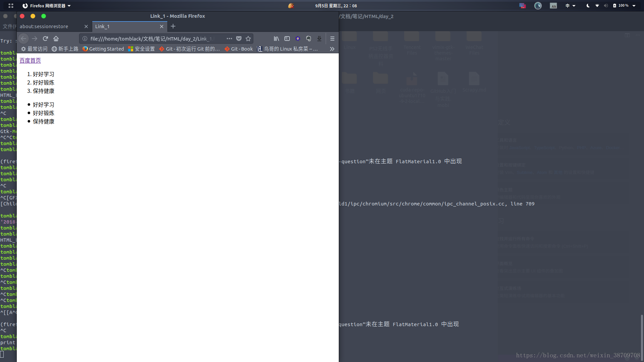Open the Firefox hamburger menu

tap(332, 39)
